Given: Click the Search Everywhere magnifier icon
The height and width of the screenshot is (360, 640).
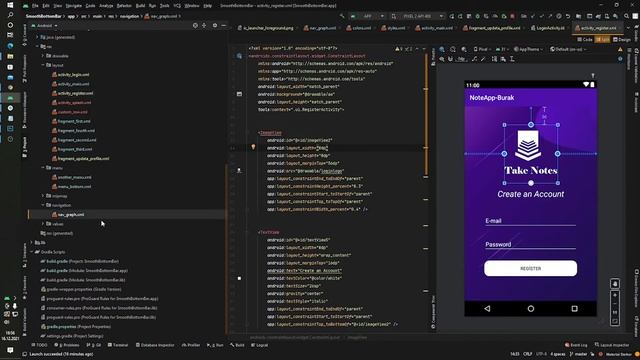Looking at the screenshot, I should click(626, 16).
